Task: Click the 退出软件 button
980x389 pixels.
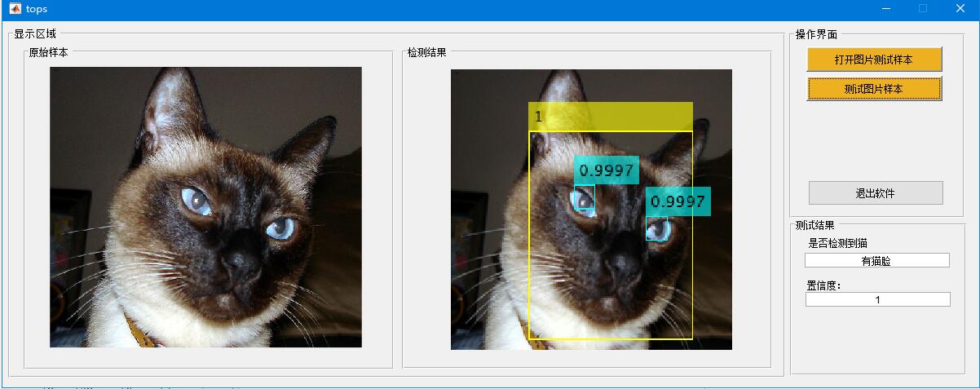Action: point(875,193)
